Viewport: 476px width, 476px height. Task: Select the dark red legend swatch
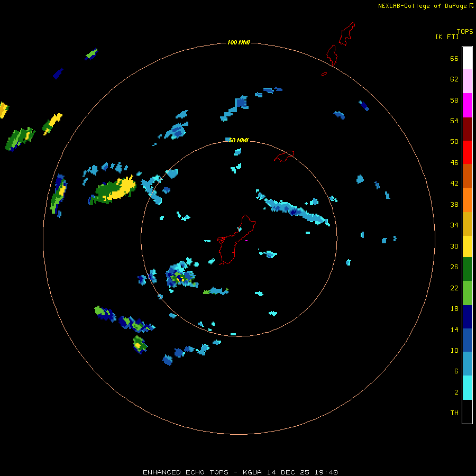(x=467, y=129)
